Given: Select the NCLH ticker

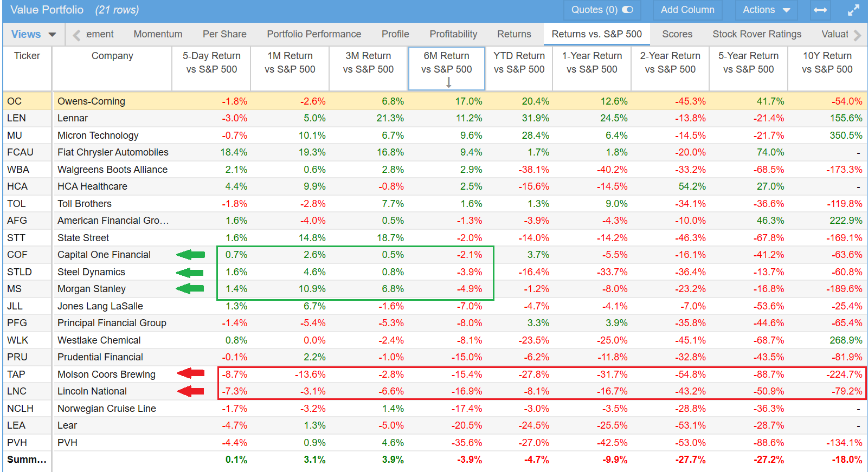Looking at the screenshot, I should (20, 409).
